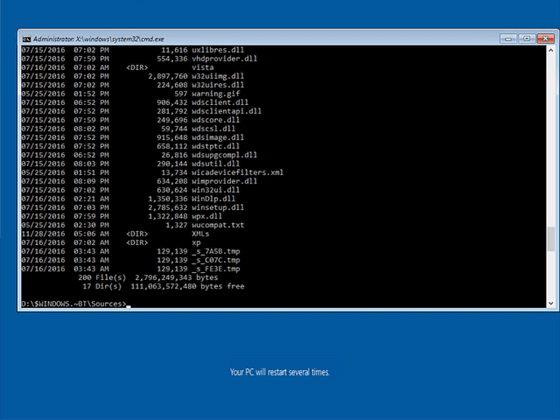This screenshot has height=420, width=560.
Task: Click the xp directory entry
Action: (x=196, y=242)
